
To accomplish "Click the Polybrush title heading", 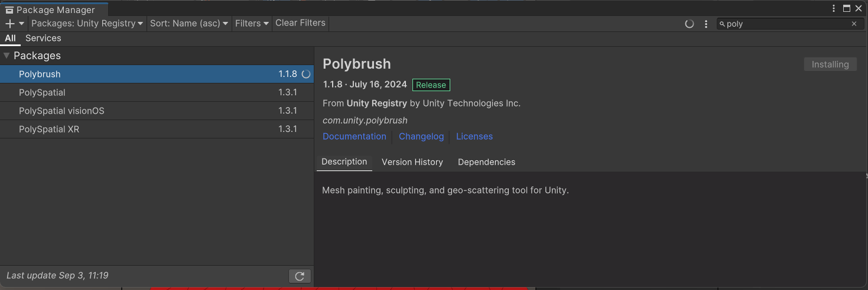I will pos(357,64).
